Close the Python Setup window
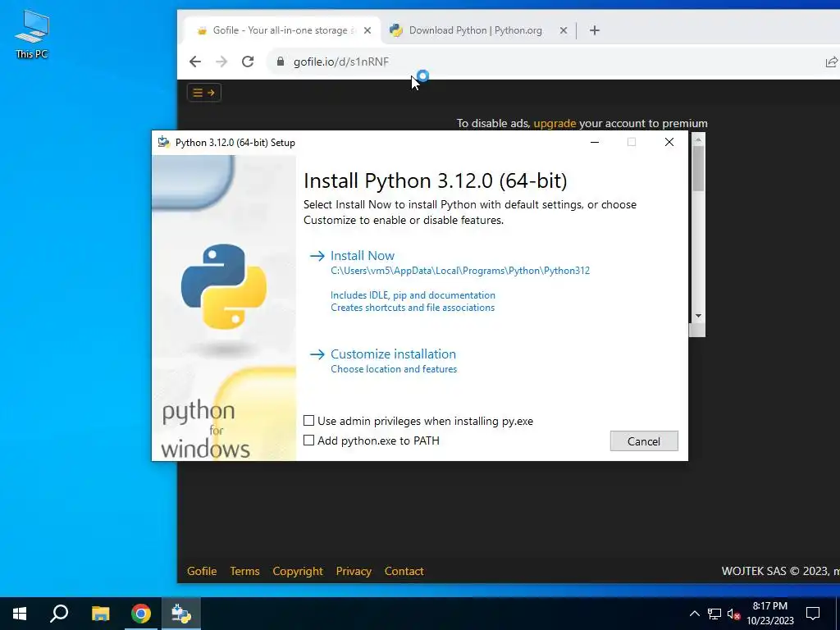Screen dimensions: 840x630 coord(669,143)
